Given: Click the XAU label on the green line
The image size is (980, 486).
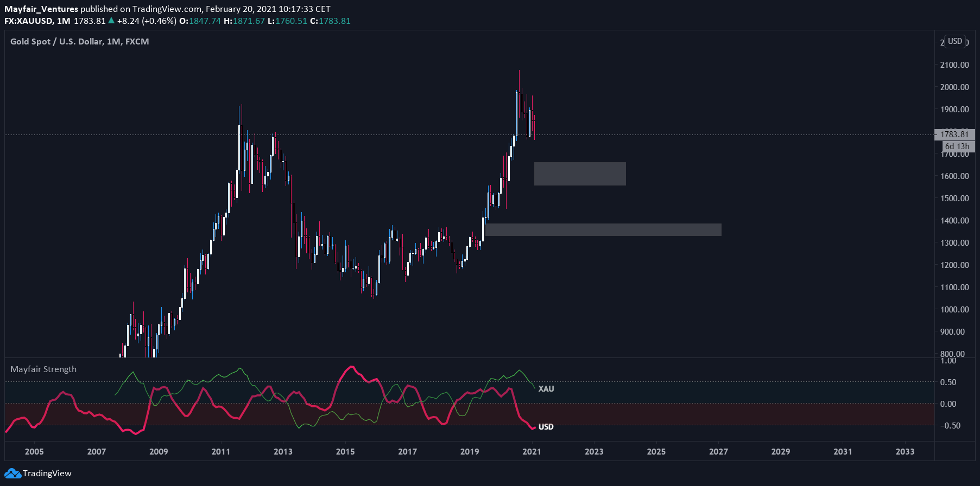Looking at the screenshot, I should pyautogui.click(x=546, y=389).
